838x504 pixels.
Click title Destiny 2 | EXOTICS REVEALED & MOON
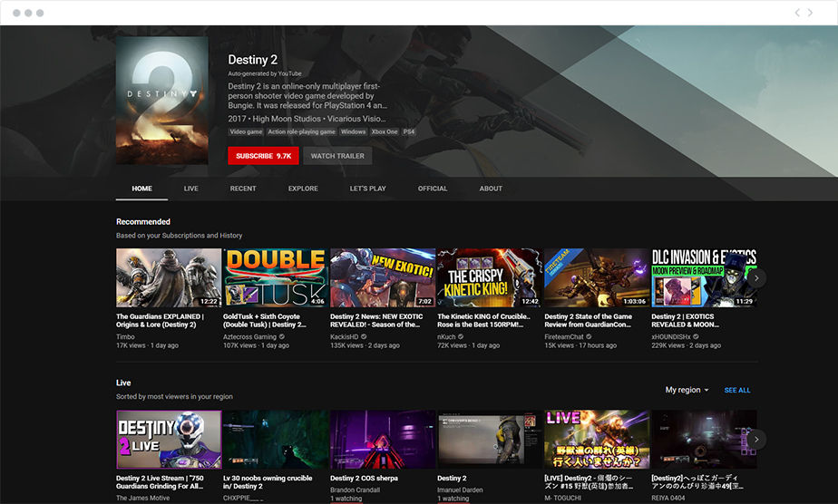click(685, 320)
